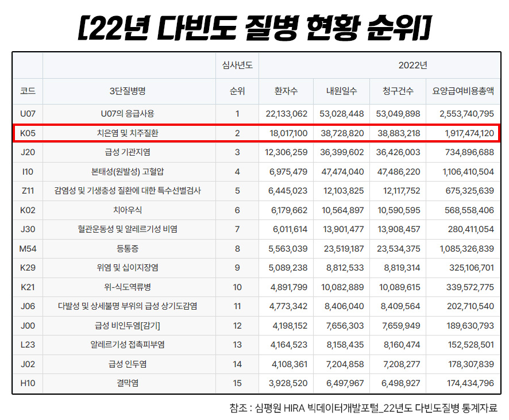509x420 pixels.
Task: Click the source note '심평원 HIRA 빅데이터개발포털'
Action: [317, 408]
